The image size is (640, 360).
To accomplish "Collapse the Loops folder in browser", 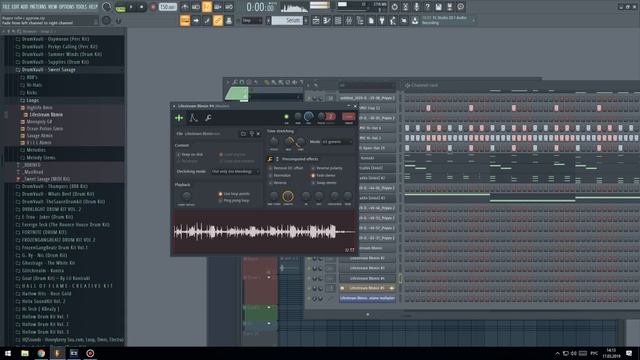I will click(x=33, y=100).
